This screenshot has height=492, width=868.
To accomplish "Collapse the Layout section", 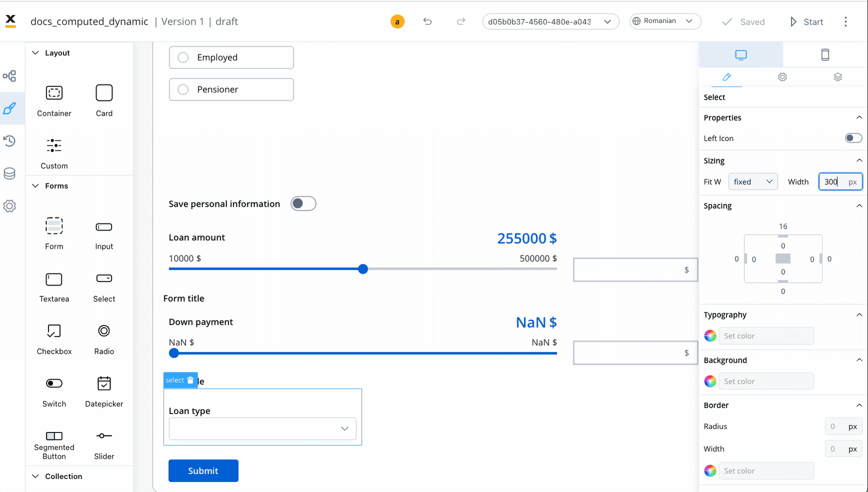I will [x=35, y=53].
